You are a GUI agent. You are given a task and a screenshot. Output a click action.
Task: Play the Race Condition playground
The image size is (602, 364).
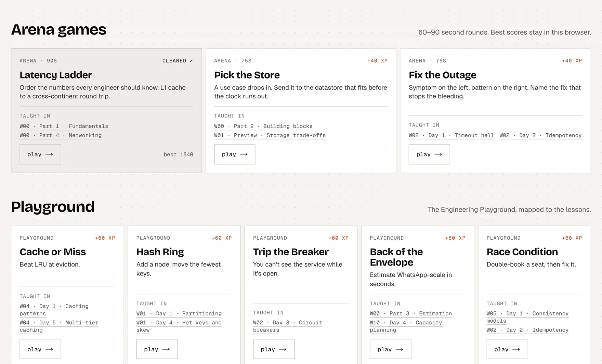point(507,349)
